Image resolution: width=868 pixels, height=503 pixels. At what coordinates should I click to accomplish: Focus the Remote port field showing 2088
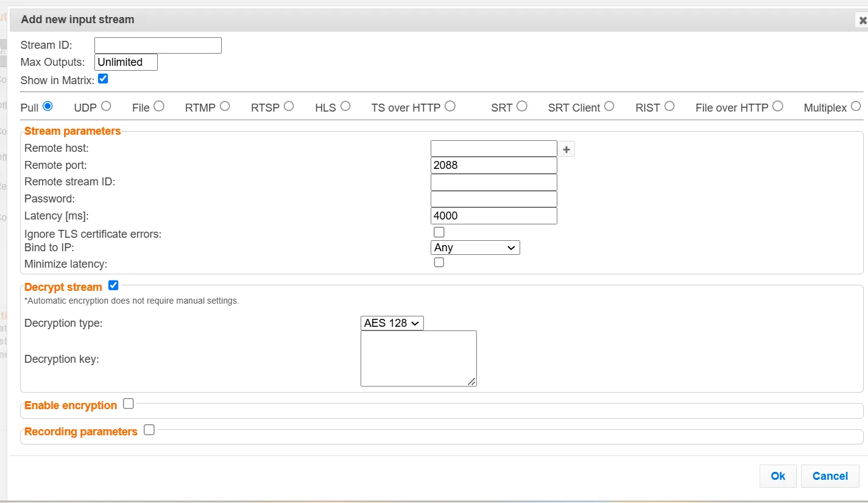tap(494, 165)
